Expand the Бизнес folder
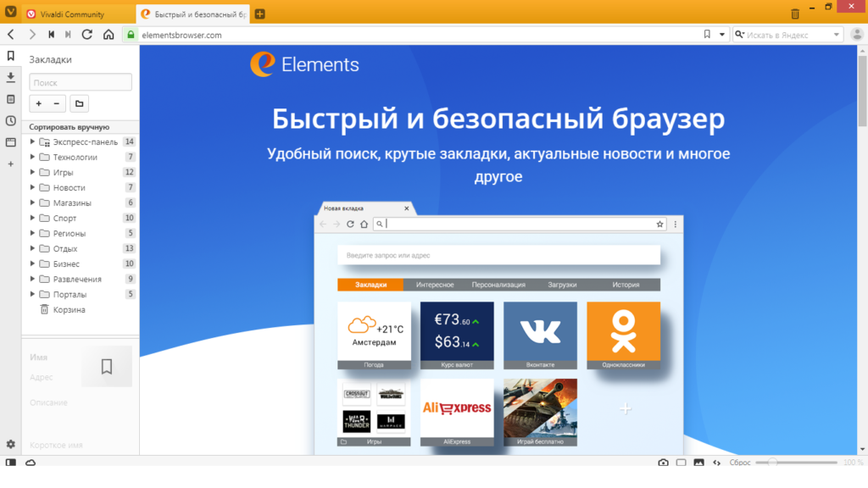 tap(32, 263)
